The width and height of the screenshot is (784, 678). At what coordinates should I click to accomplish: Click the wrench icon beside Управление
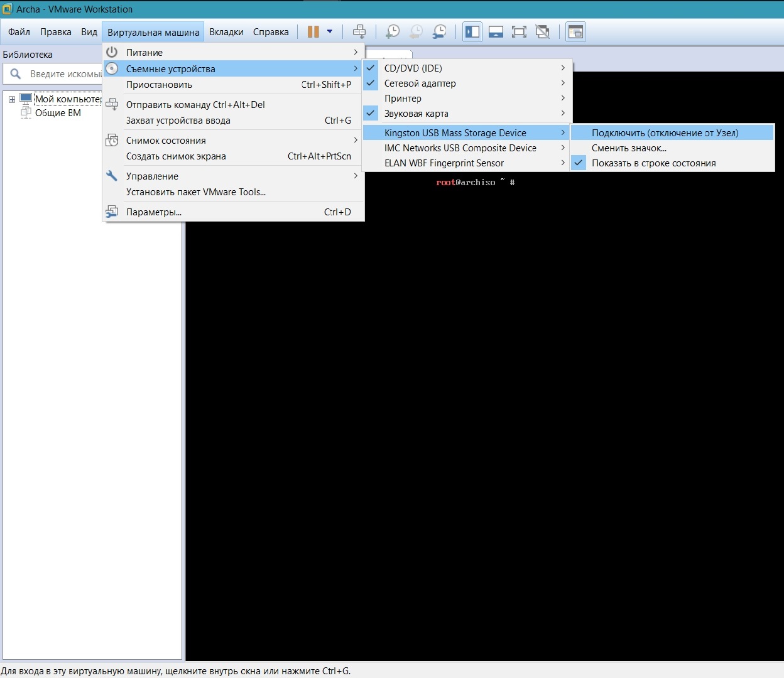(x=112, y=176)
